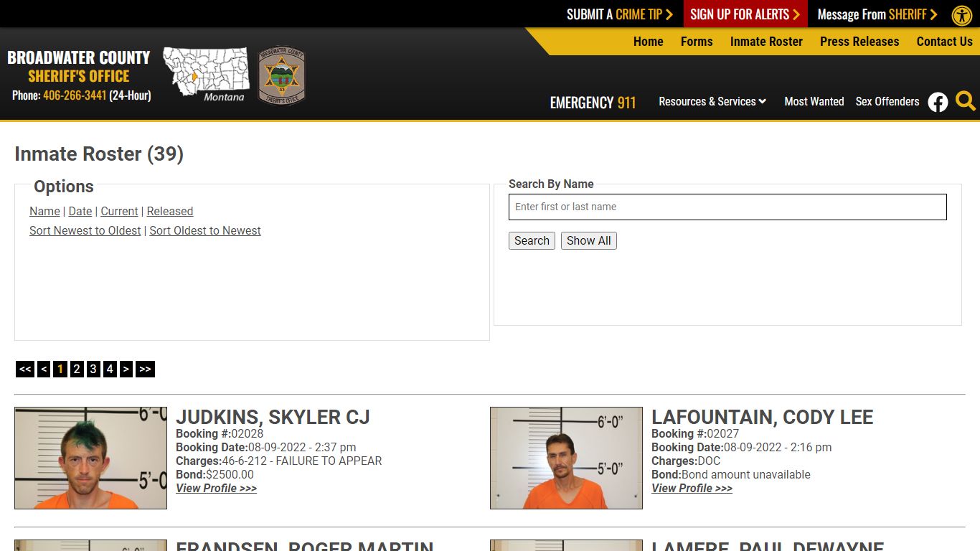Open the Forms menu item
Viewport: 980px width, 551px height.
[x=697, y=42]
